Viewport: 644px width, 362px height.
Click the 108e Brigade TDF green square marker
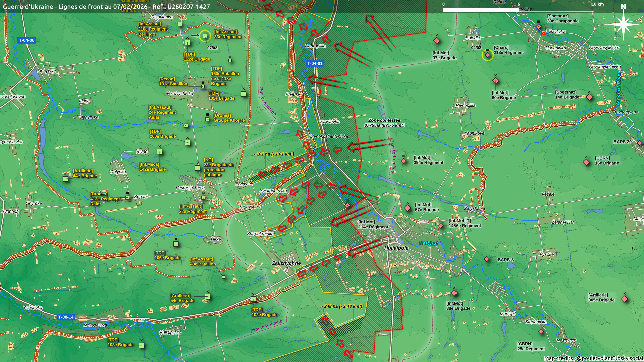click(x=142, y=345)
